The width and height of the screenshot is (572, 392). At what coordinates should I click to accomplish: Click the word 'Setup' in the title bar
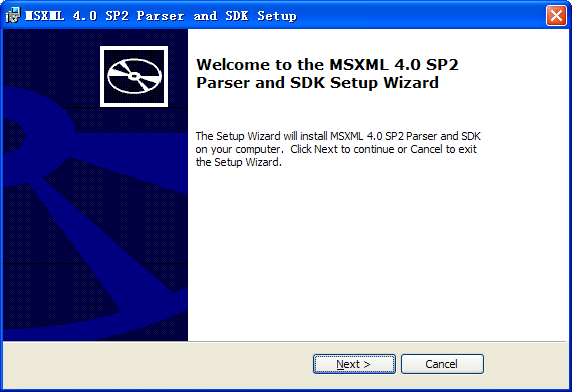[x=277, y=16]
